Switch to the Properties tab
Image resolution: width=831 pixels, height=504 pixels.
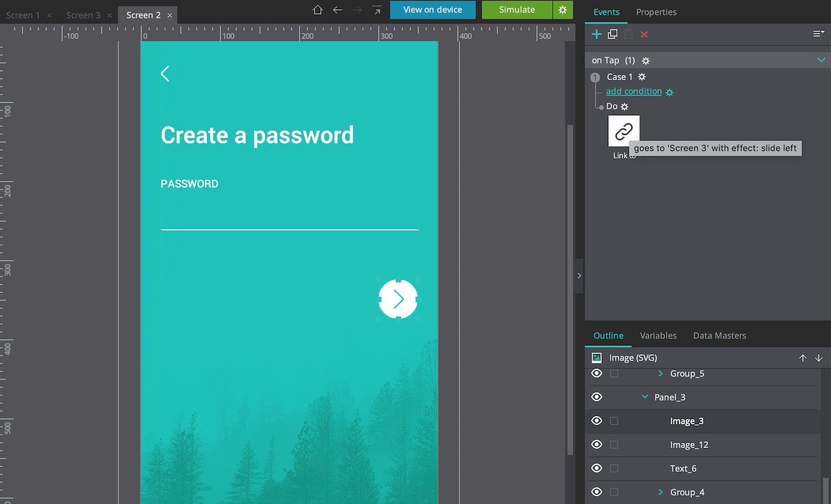[x=656, y=12]
